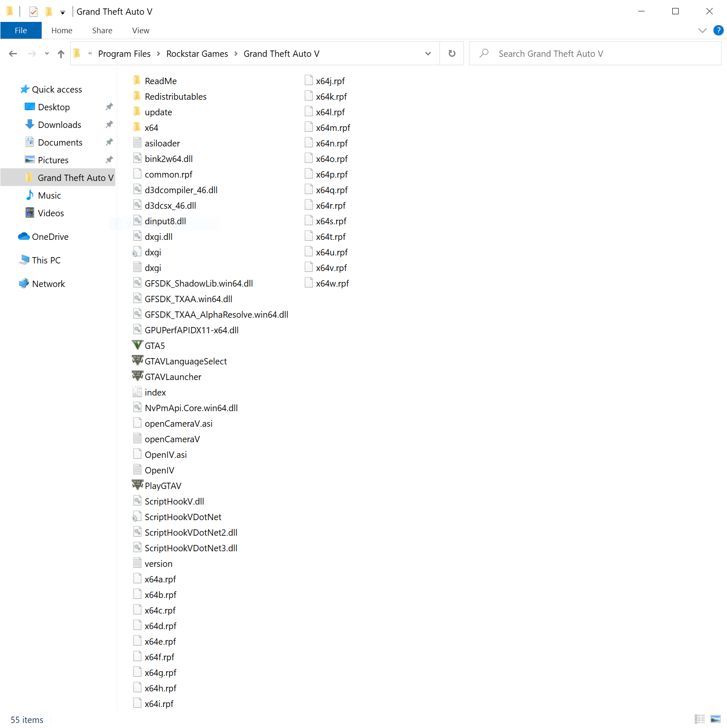Switch to Details view layout icon
The height and width of the screenshot is (728, 727).
[x=700, y=719]
